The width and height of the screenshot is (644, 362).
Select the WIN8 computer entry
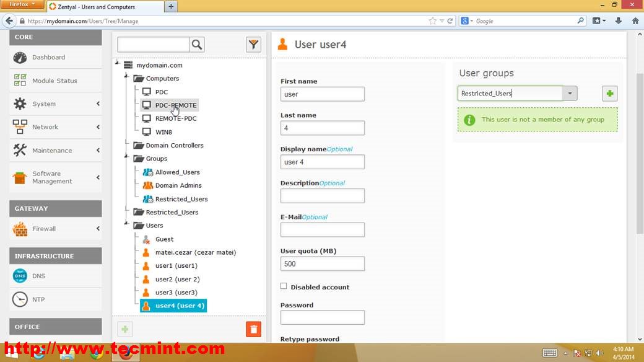click(163, 132)
